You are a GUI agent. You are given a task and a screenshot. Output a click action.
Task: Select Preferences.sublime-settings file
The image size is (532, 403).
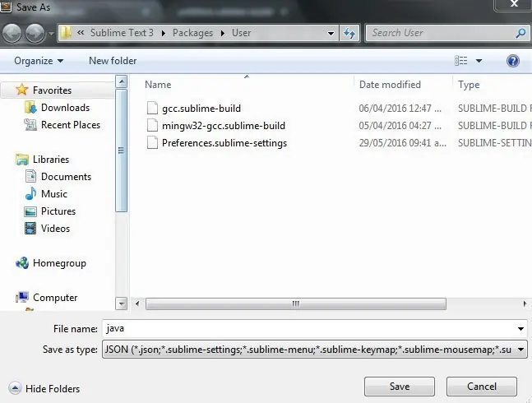[224, 143]
